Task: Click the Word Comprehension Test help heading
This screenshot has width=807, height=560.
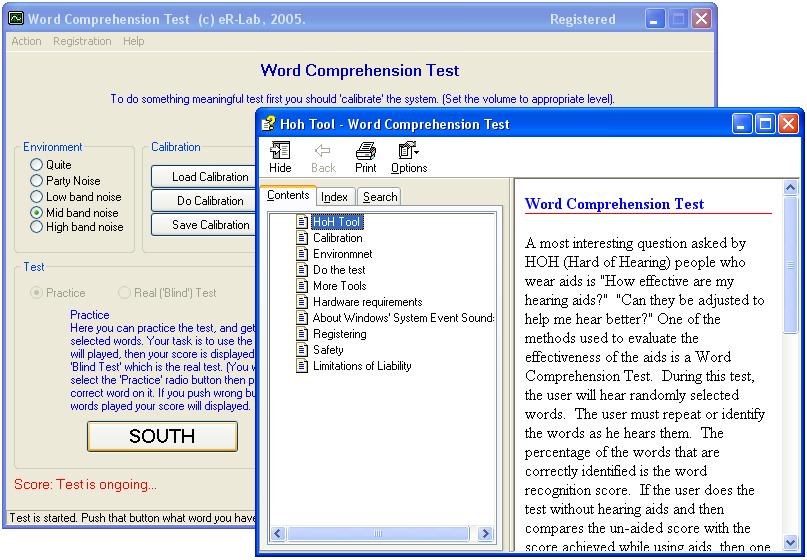Action: pyautogui.click(x=614, y=204)
